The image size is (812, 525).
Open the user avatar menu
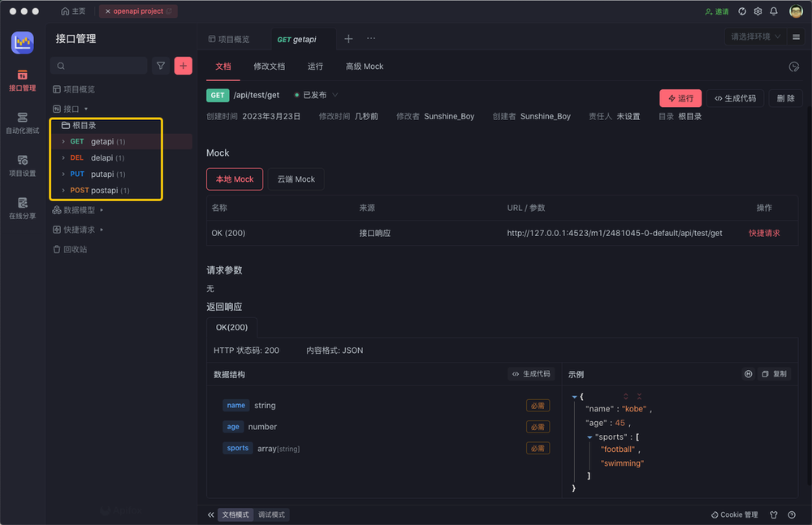[796, 11]
